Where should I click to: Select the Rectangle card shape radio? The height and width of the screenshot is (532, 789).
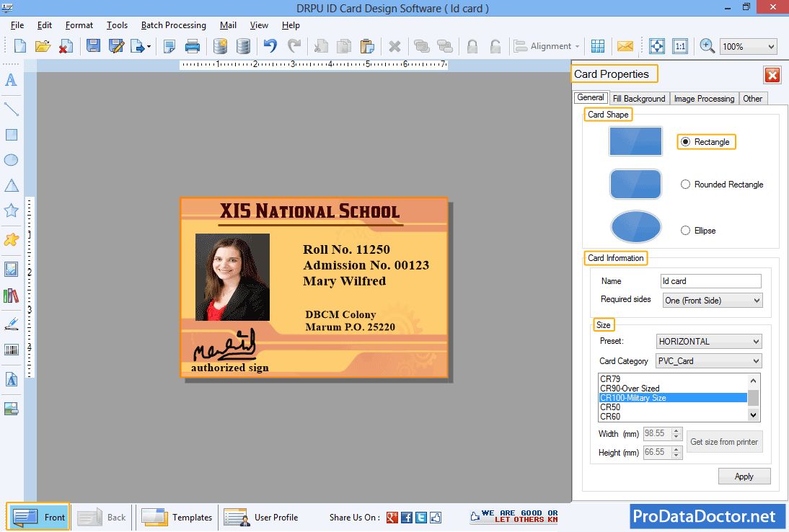pos(685,142)
